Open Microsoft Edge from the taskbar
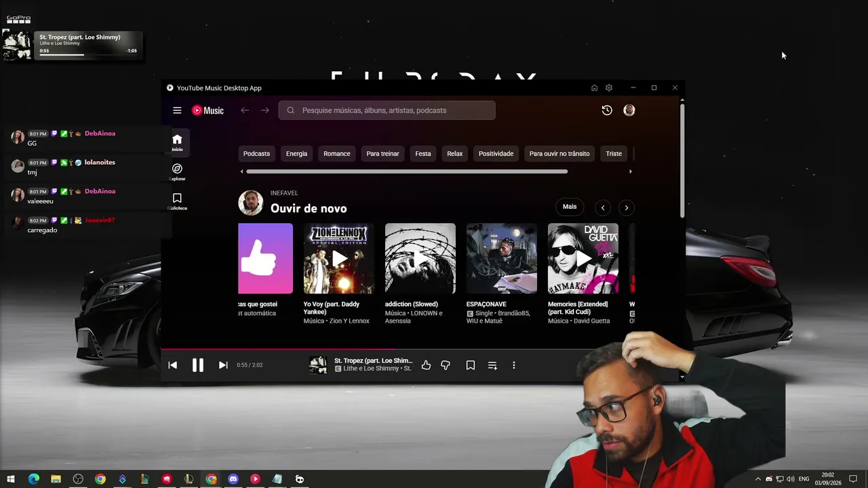Image resolution: width=868 pixels, height=488 pixels. point(33,479)
